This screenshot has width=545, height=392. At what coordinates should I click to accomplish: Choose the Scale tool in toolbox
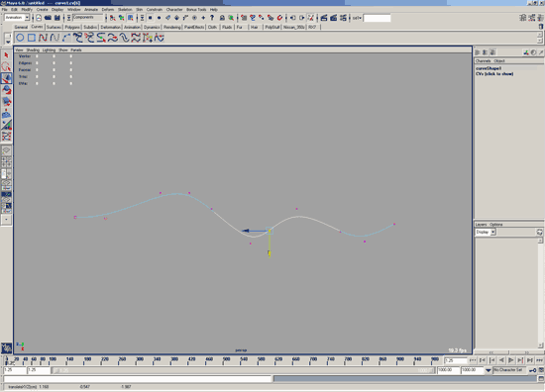[6, 102]
